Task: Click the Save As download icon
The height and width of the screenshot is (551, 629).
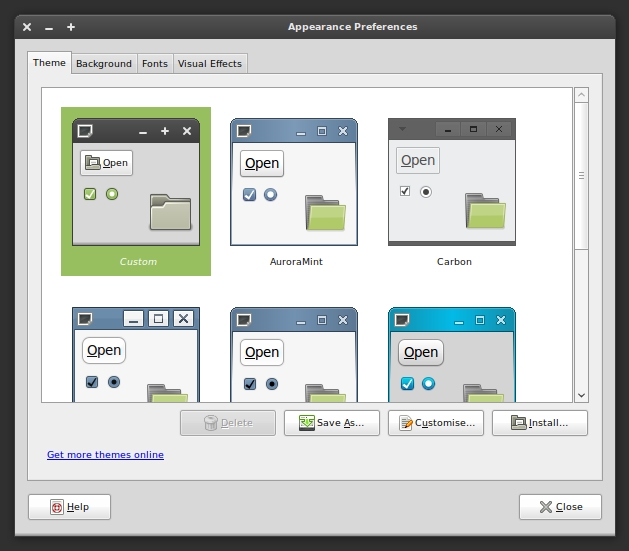Action: 304,423
